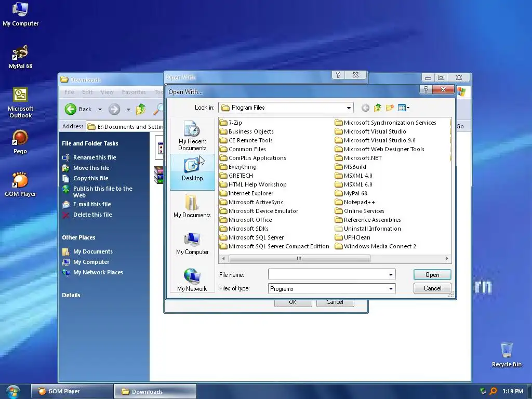Switch to GOM Player in taskbar
Image resolution: width=532 pixels, height=399 pixels.
pos(72,391)
